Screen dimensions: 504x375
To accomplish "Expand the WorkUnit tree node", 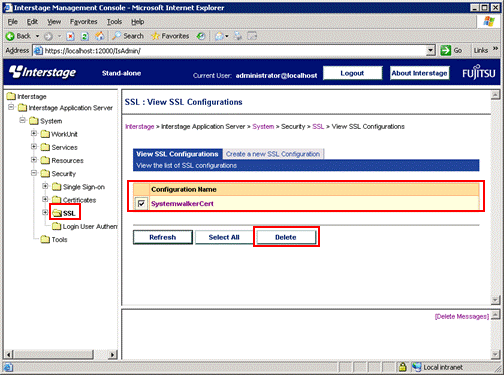I will click(34, 133).
